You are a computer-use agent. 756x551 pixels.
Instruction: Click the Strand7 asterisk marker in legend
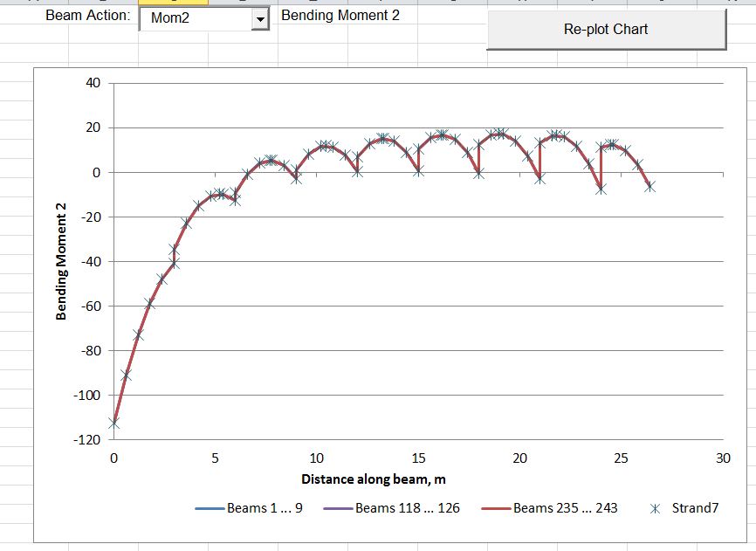[x=655, y=508]
